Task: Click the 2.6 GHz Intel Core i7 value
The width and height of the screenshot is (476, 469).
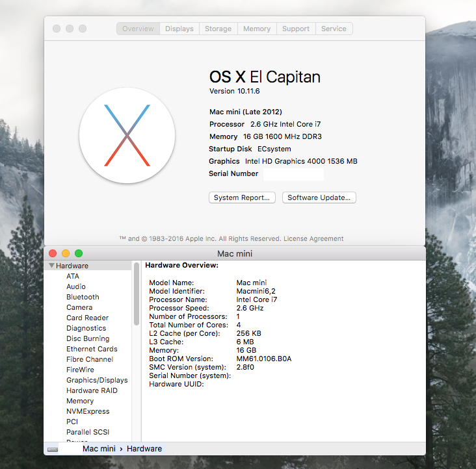Action: tap(285, 124)
